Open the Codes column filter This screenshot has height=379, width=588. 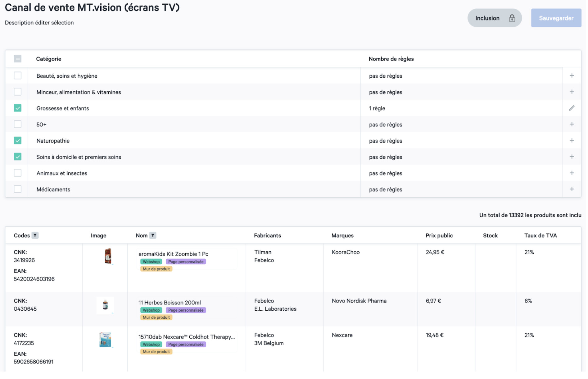coord(35,235)
